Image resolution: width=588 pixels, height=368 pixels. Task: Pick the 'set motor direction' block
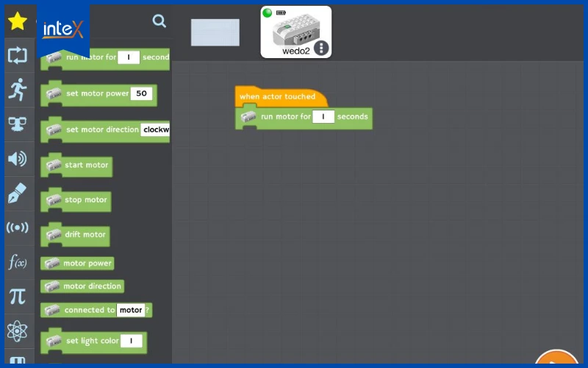point(105,130)
